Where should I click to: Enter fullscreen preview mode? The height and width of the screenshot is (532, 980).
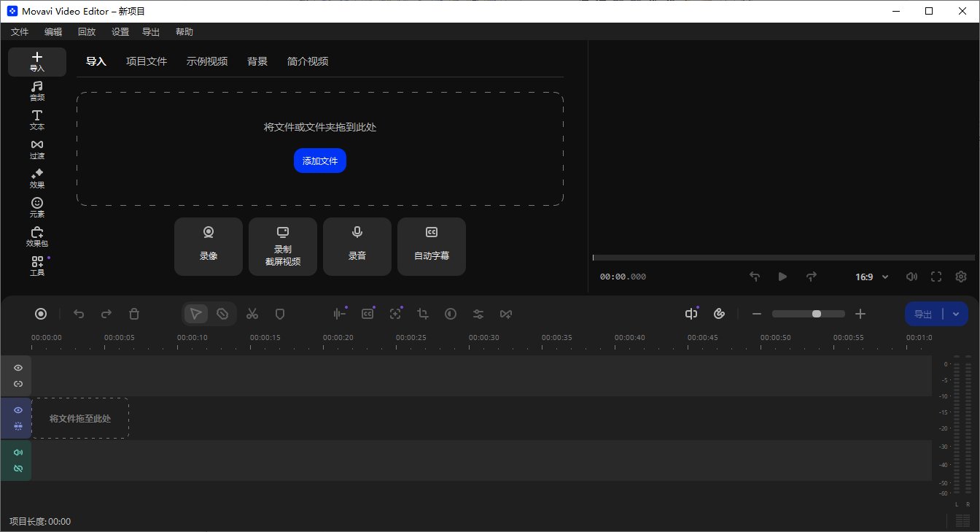(937, 277)
